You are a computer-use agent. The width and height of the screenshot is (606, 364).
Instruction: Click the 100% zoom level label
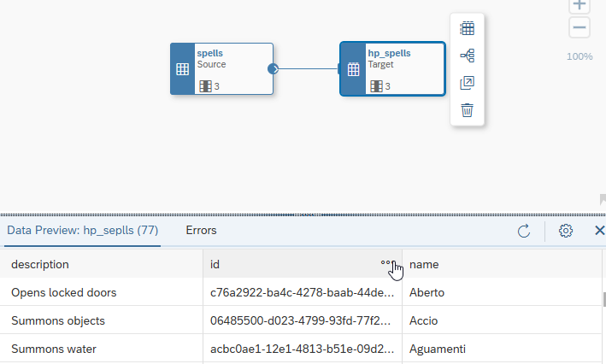(x=580, y=56)
